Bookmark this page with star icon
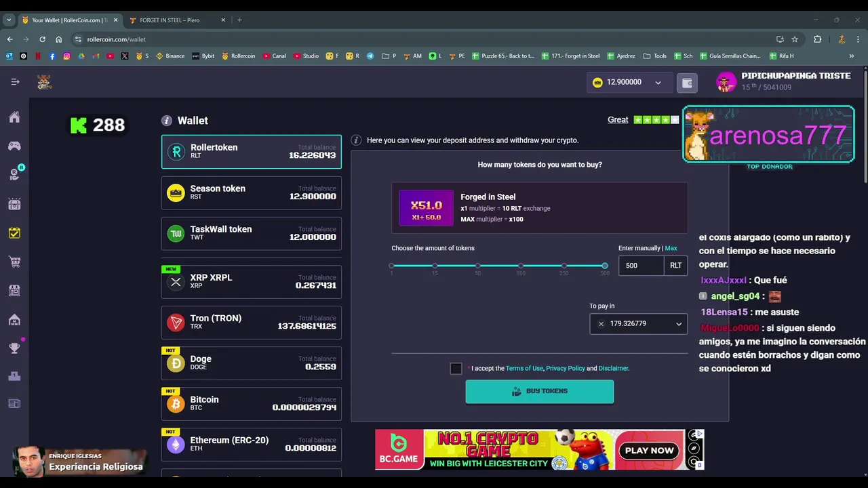The image size is (868, 488). (x=795, y=39)
